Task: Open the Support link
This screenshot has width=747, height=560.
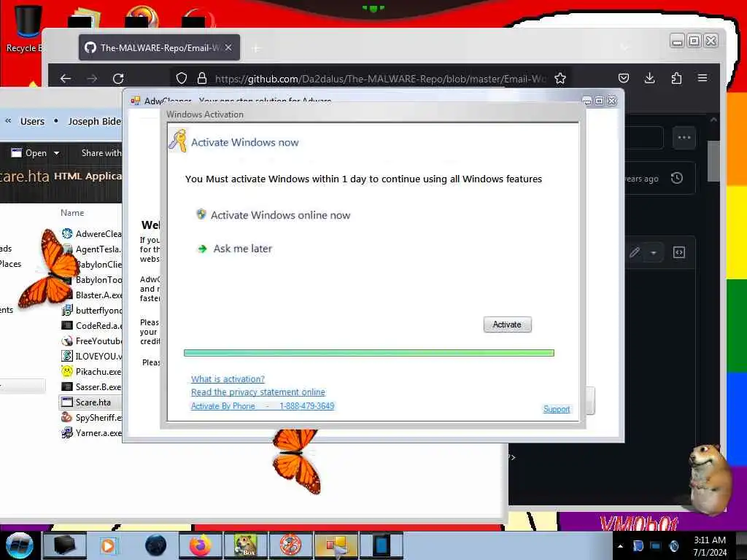Action: pos(557,408)
